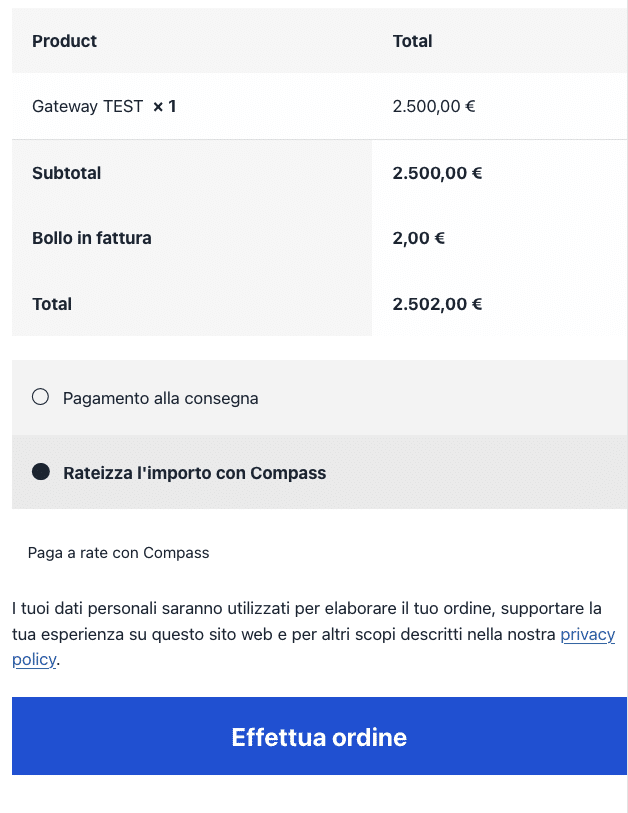Open the privacy policy link
Screen dimensions: 628x813
point(587,635)
